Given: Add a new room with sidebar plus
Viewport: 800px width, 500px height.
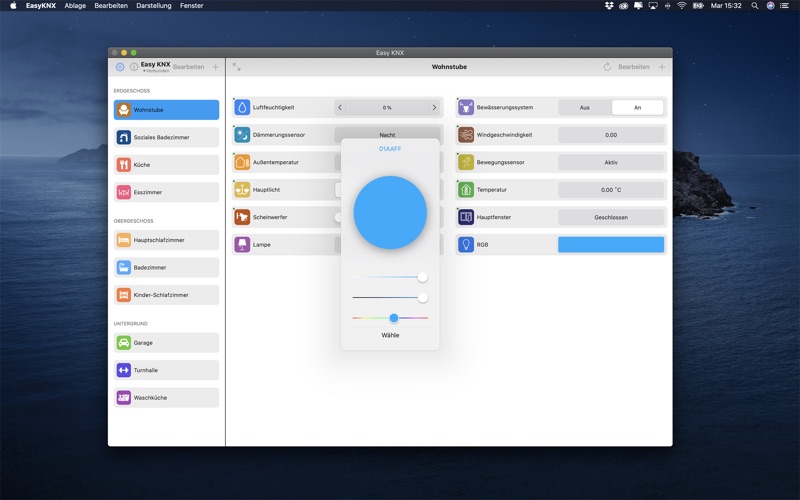Looking at the screenshot, I should 216,67.
